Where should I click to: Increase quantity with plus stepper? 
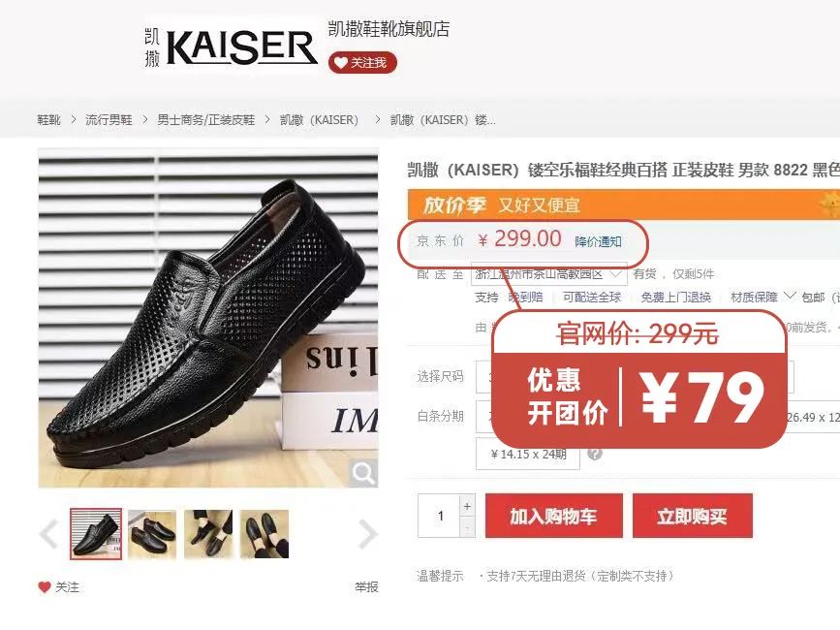[x=467, y=506]
